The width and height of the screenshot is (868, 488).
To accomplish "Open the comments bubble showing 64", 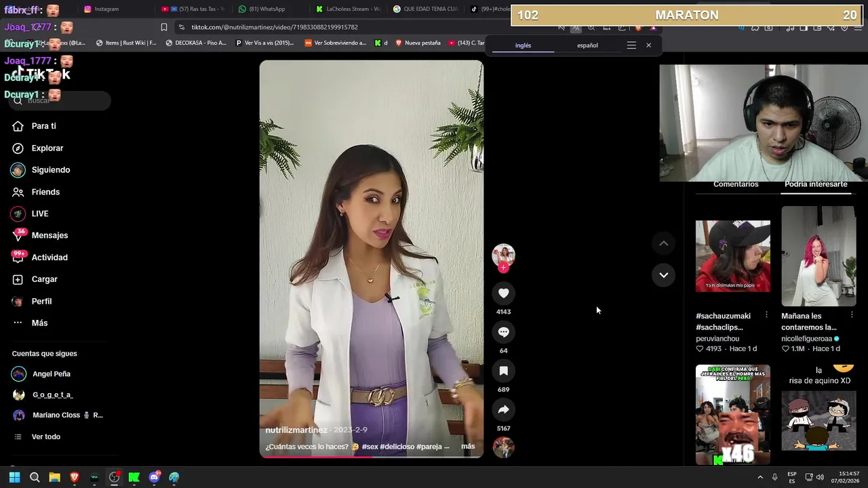I will [503, 332].
